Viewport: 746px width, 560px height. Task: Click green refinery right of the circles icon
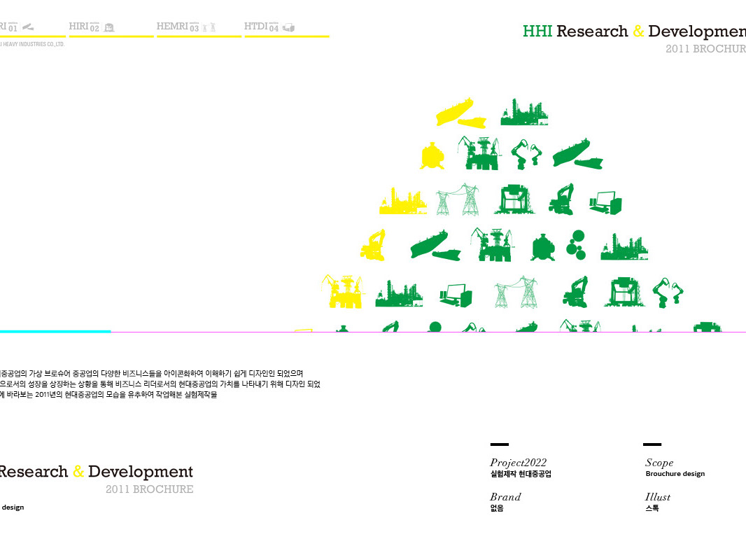click(624, 246)
